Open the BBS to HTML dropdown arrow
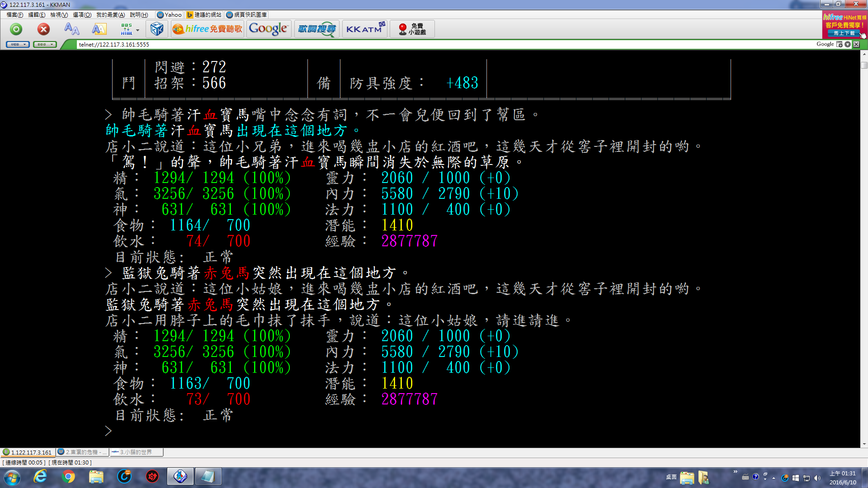Viewport: 868px width, 488px height. (x=138, y=30)
